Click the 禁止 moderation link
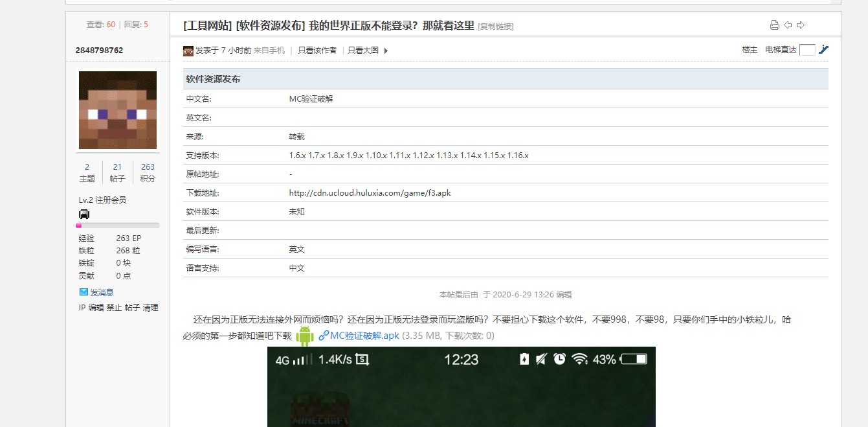This screenshot has width=868, height=427. (x=114, y=308)
